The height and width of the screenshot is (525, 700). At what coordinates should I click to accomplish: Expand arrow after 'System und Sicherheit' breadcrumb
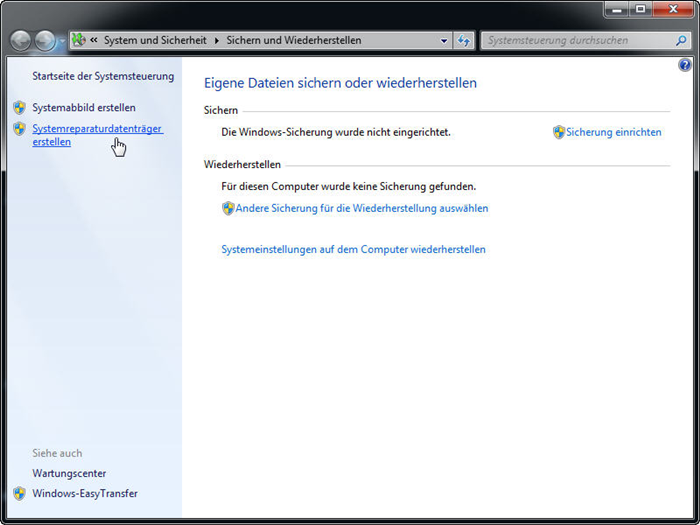(x=217, y=41)
